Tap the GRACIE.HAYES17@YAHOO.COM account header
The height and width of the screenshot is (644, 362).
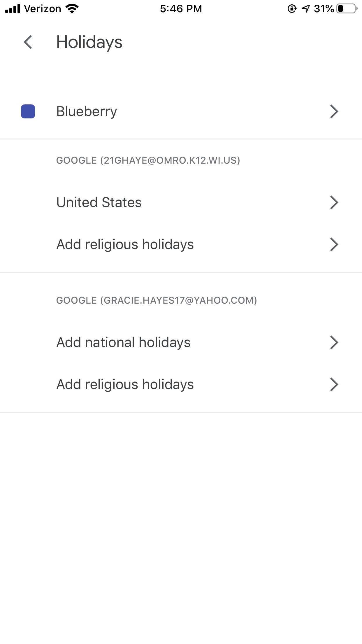pos(157,300)
